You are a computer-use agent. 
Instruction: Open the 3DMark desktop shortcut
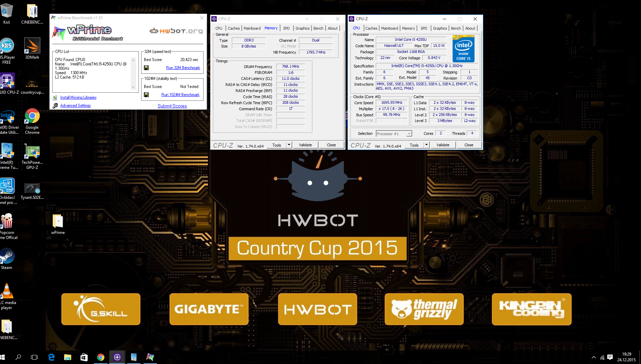32,48
